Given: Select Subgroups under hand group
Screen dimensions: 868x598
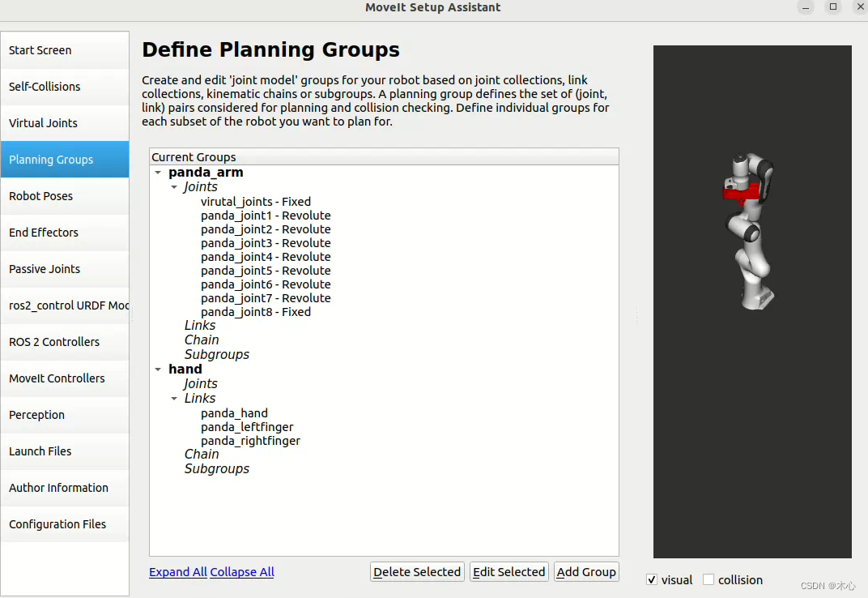Looking at the screenshot, I should [x=216, y=469].
